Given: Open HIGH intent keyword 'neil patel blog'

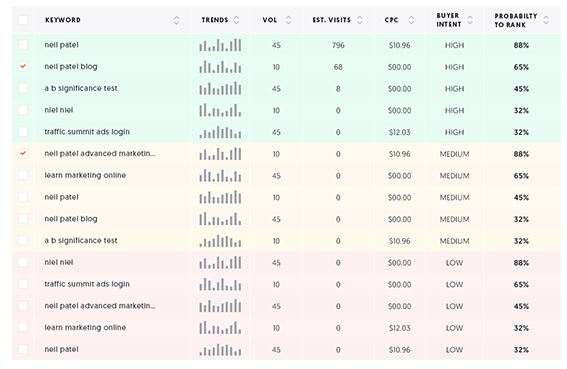Looking at the screenshot, I should click(71, 67).
